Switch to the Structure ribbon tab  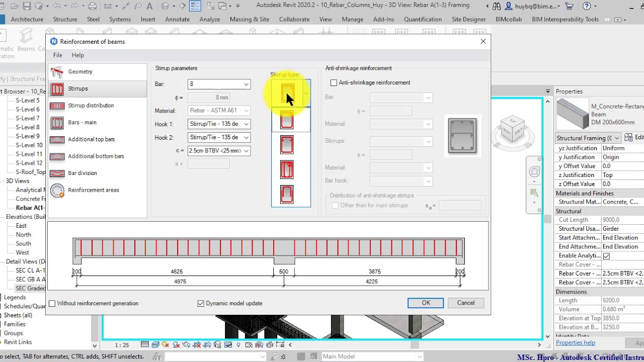[65, 20]
